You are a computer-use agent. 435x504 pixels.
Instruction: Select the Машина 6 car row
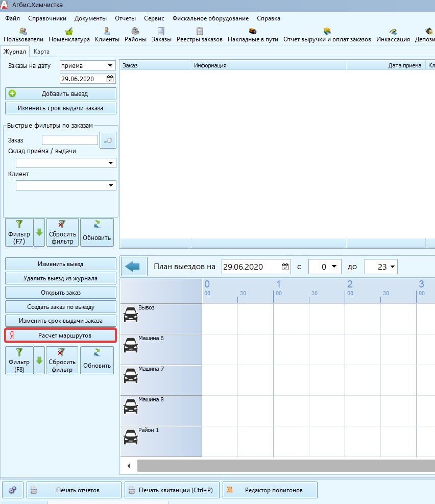(x=161, y=349)
